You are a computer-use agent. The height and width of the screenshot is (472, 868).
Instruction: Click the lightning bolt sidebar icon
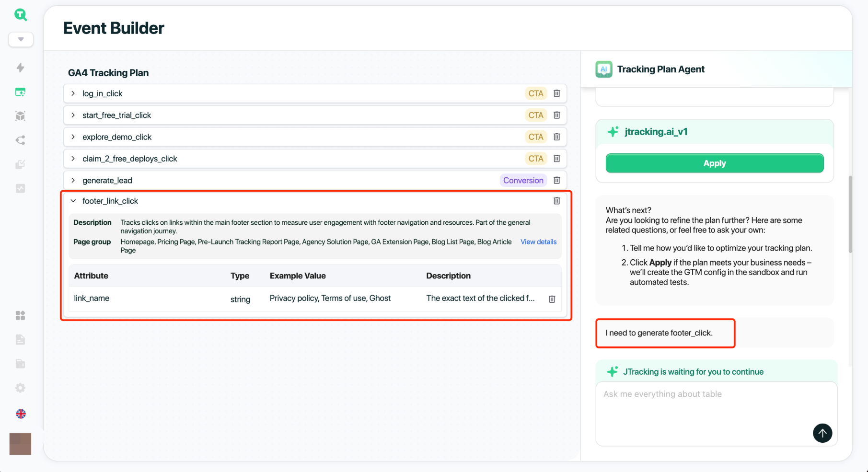pos(20,68)
